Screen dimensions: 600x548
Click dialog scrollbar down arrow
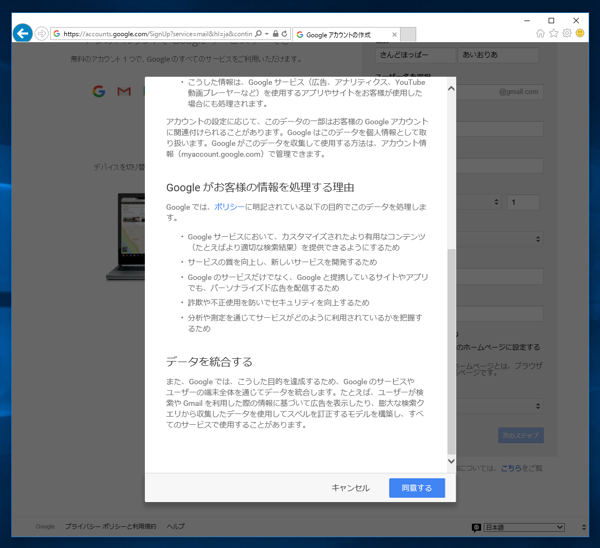[x=451, y=461]
